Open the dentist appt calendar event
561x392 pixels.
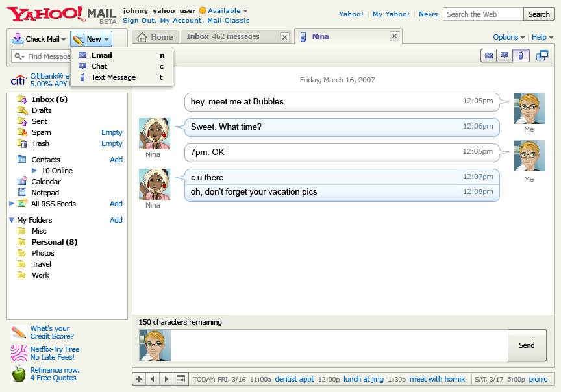(x=294, y=379)
